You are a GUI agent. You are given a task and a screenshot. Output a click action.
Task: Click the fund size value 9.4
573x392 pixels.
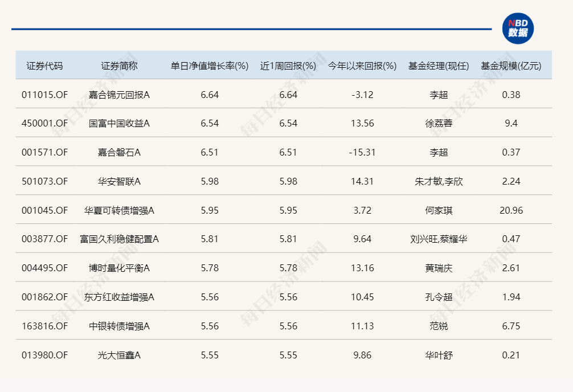[511, 123]
